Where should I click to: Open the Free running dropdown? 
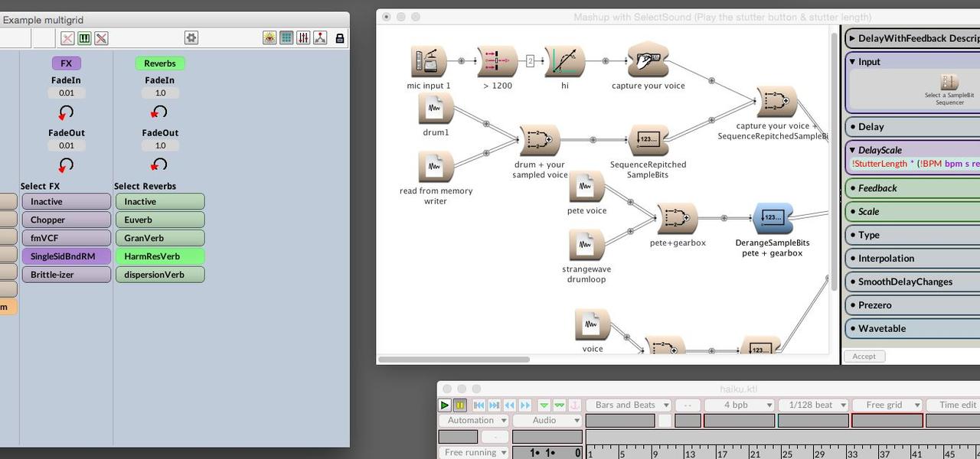click(474, 453)
